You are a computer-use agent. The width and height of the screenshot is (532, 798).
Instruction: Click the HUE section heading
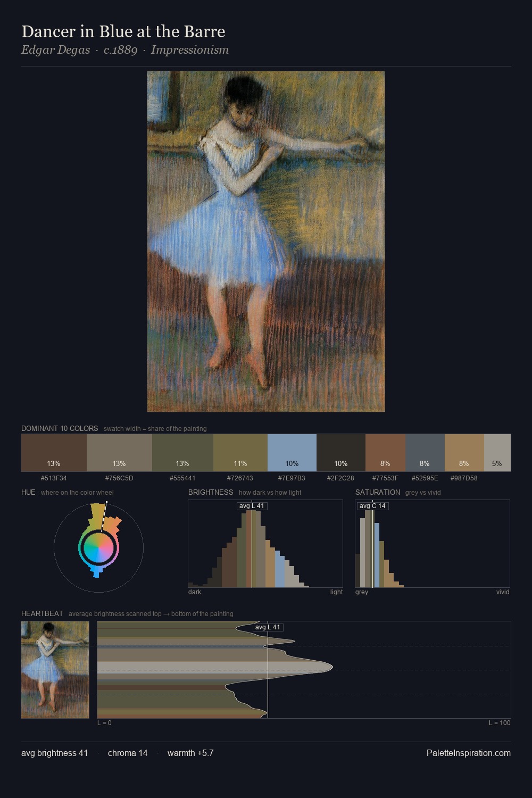tap(28, 492)
